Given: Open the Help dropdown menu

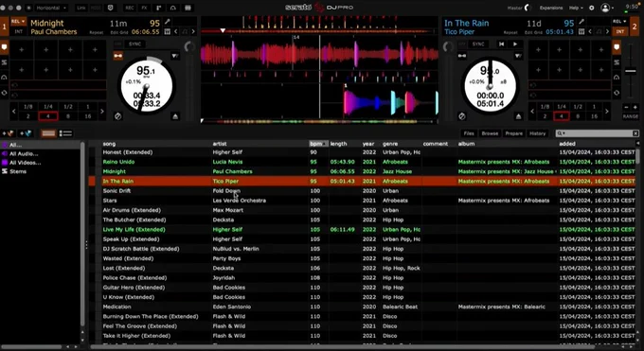Looking at the screenshot, I should coord(576,8).
